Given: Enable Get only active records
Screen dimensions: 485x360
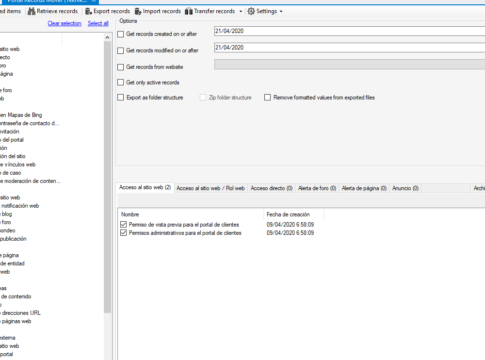Looking at the screenshot, I should coord(121,82).
